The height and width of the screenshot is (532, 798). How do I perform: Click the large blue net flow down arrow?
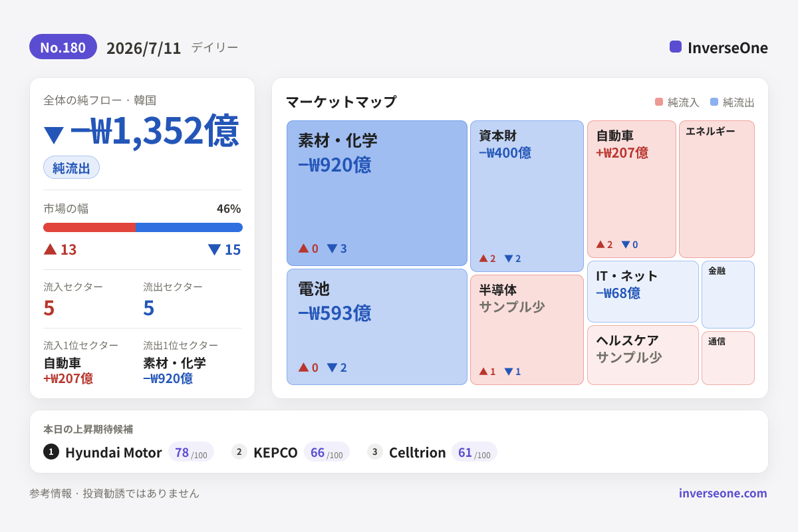(53, 134)
